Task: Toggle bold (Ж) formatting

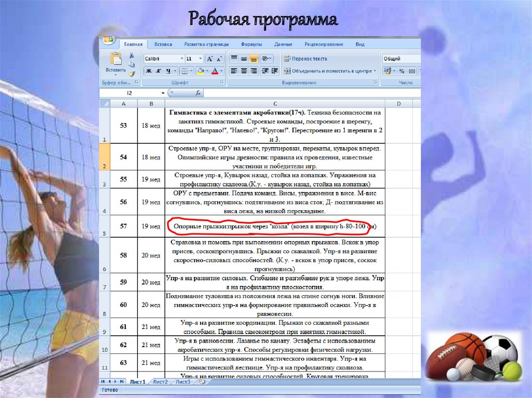Action: click(148, 71)
